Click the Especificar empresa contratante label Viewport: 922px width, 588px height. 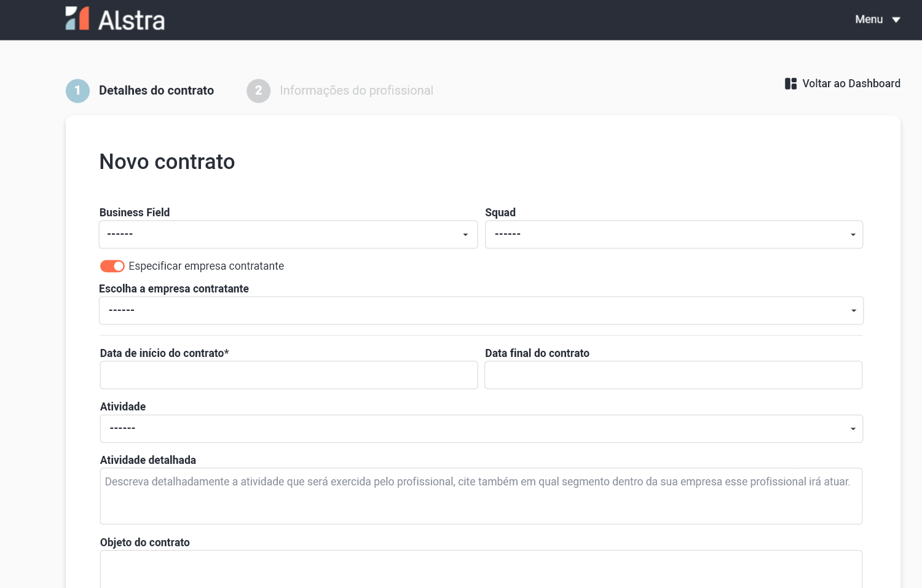[x=206, y=266]
